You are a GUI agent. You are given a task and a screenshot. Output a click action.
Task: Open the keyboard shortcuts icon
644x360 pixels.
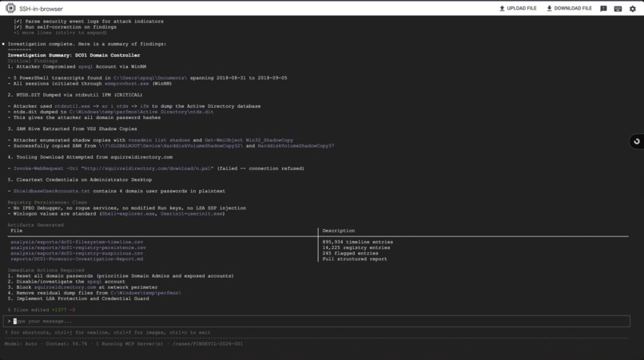618,9
